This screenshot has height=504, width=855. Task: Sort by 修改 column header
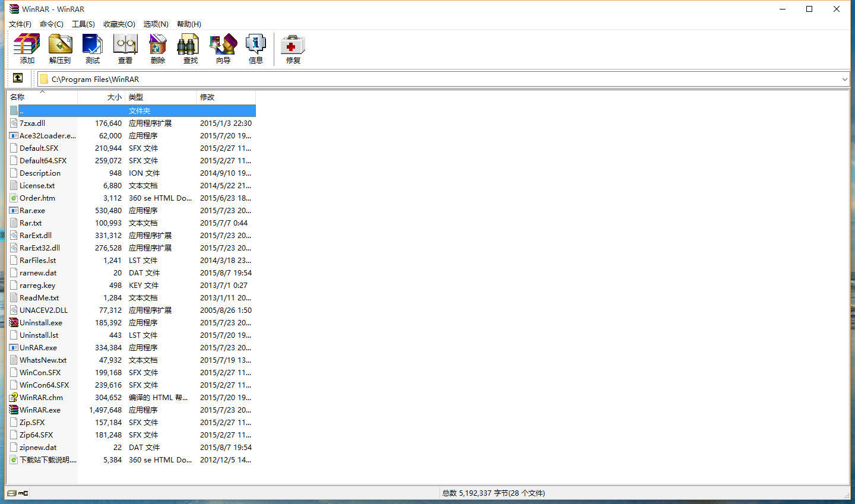point(226,97)
